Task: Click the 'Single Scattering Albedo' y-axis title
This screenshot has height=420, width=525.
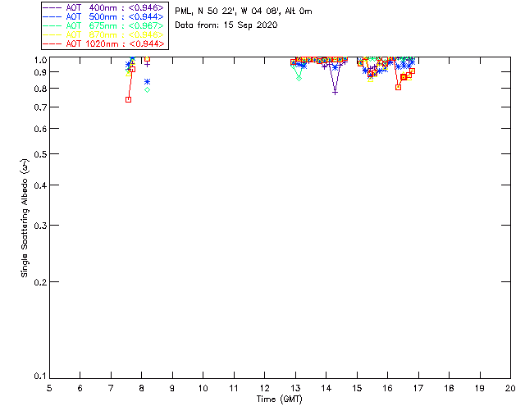Action: pyautogui.click(x=25, y=218)
